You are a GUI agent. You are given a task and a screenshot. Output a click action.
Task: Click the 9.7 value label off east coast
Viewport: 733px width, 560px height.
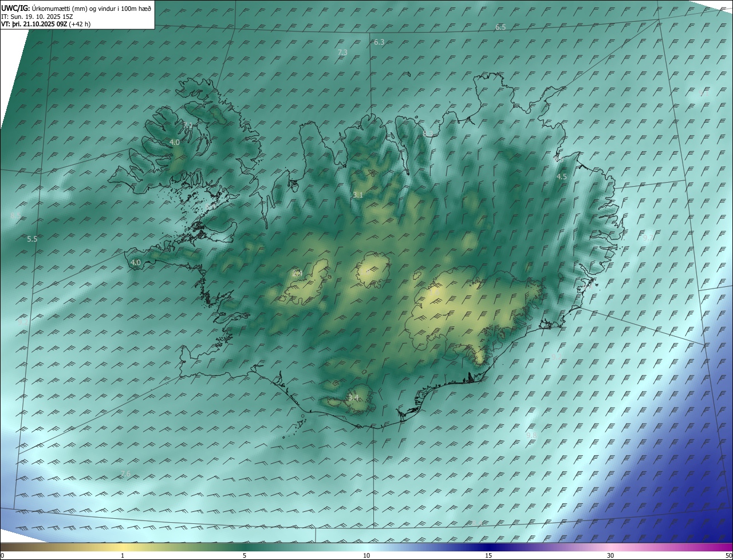point(648,237)
